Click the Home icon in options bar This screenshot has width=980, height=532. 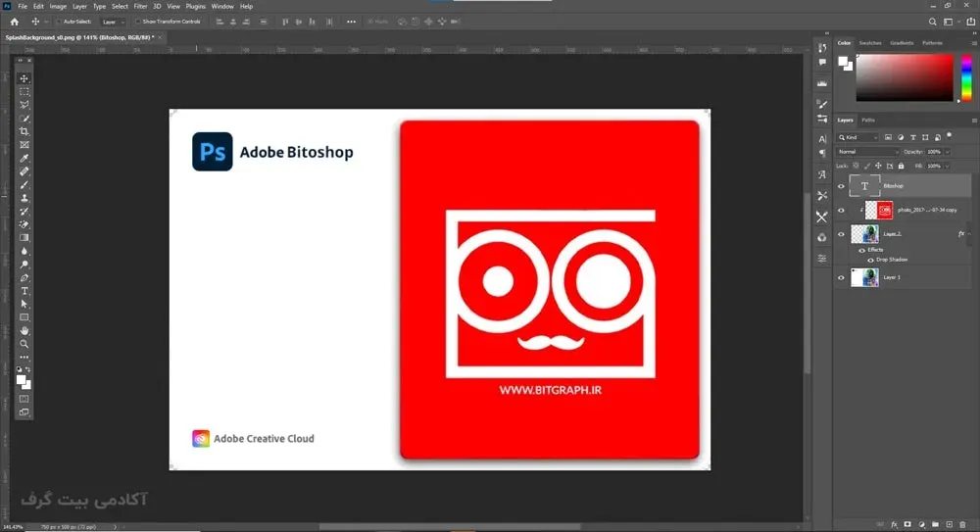(x=15, y=22)
